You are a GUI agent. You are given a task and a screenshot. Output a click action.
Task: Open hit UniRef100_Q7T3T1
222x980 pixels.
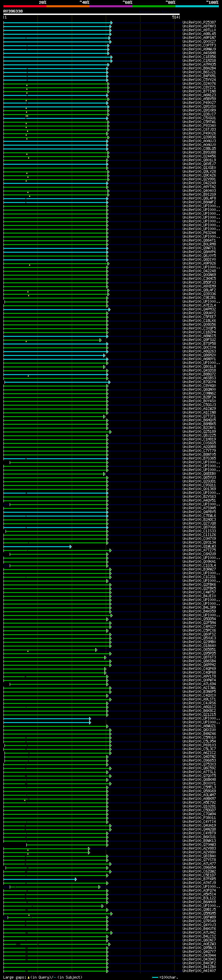coord(199,416)
